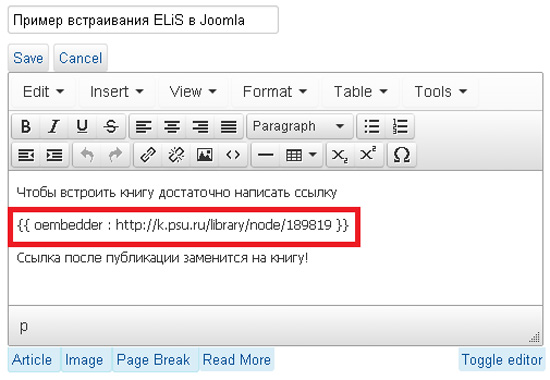Open the Edit menu

43,92
